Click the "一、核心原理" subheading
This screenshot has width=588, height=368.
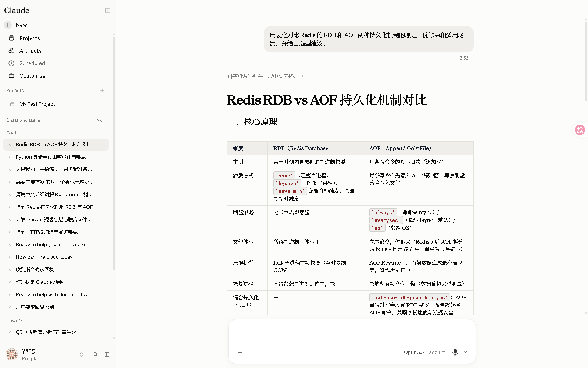tap(252, 122)
